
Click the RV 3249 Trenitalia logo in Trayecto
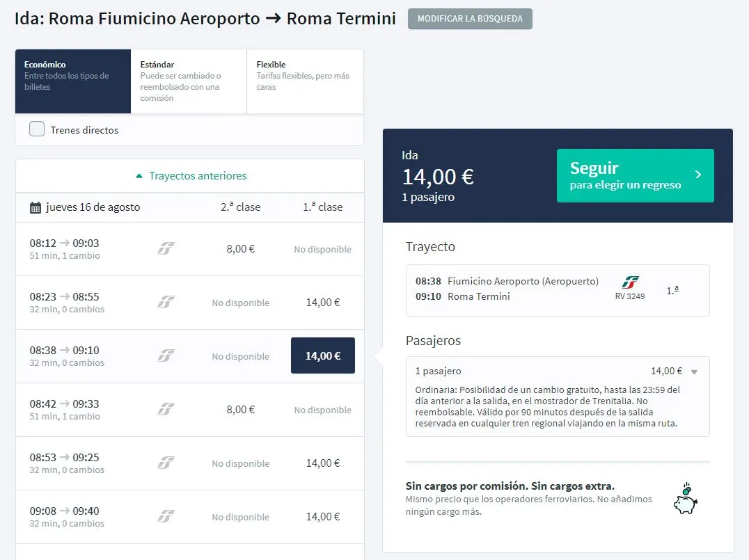point(630,282)
